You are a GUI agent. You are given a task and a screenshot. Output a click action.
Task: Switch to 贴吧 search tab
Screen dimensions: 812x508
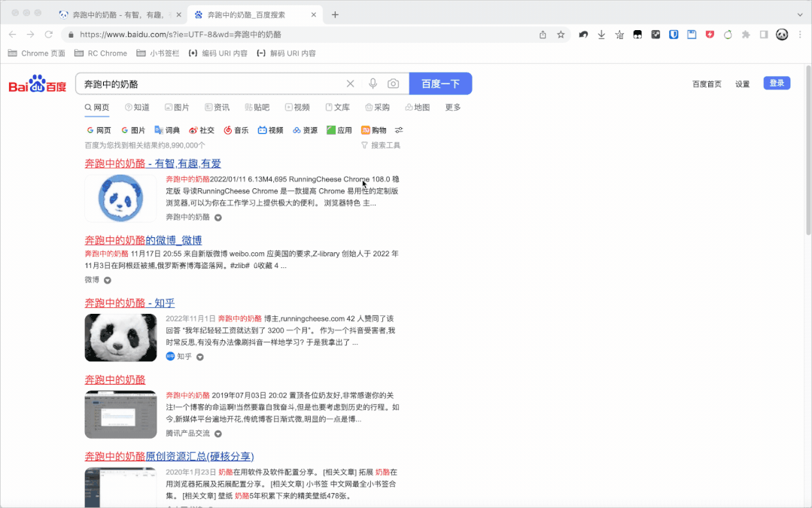tap(257, 107)
